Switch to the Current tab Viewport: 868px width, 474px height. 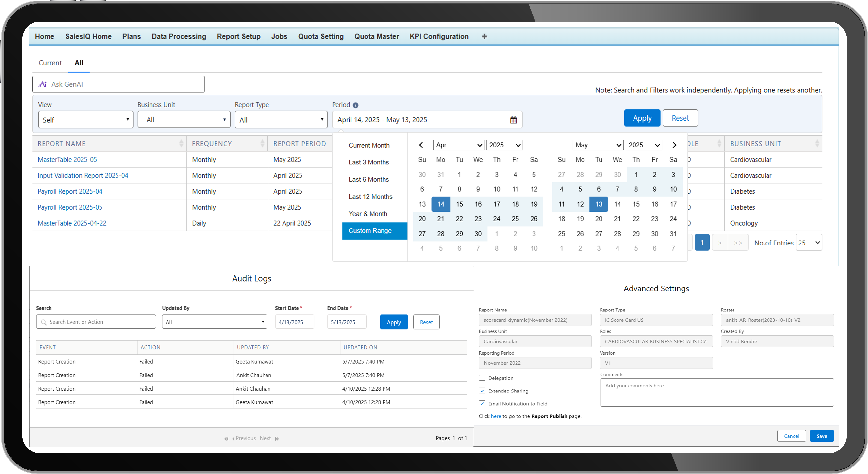(x=50, y=63)
